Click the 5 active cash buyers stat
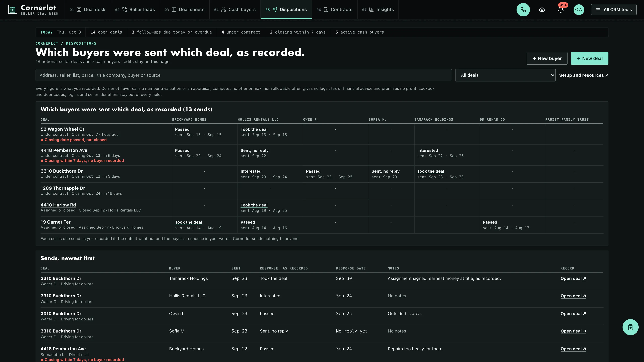This screenshot has width=644, height=362. [360, 32]
